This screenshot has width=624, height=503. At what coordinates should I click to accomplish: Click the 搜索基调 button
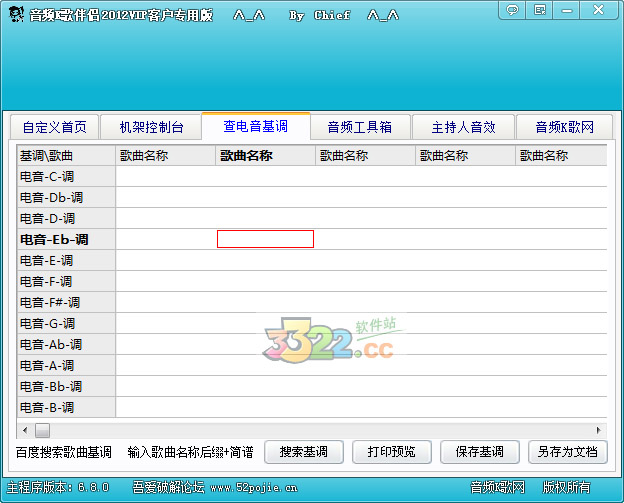point(304,452)
